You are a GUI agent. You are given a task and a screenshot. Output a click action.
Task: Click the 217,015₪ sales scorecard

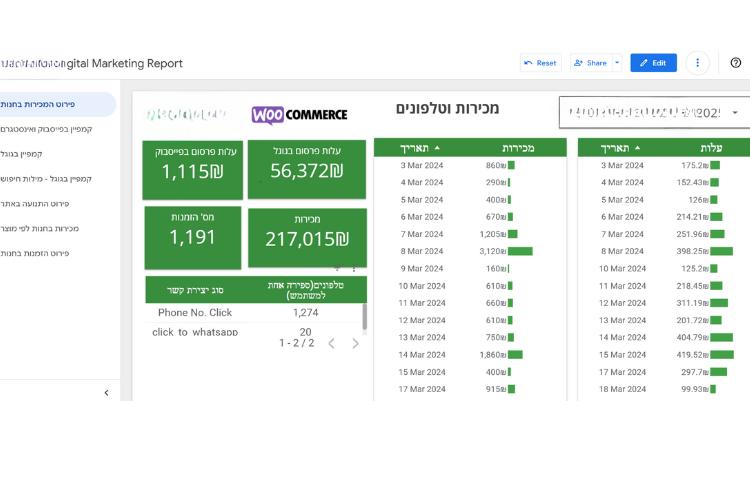[x=308, y=238]
